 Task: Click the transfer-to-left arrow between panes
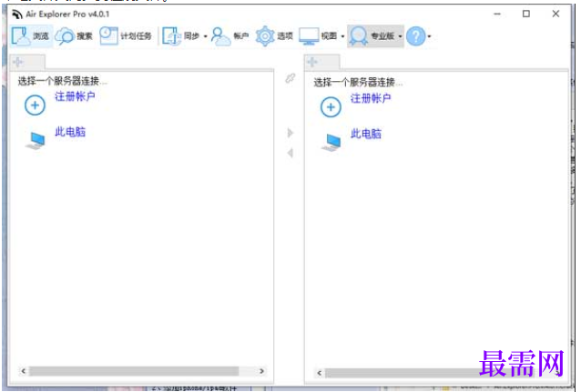290,153
